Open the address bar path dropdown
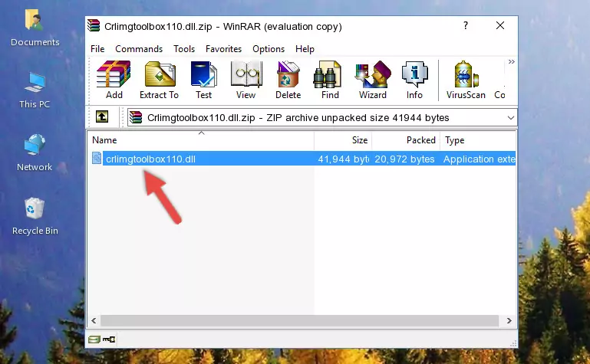The image size is (590, 364). (x=511, y=118)
